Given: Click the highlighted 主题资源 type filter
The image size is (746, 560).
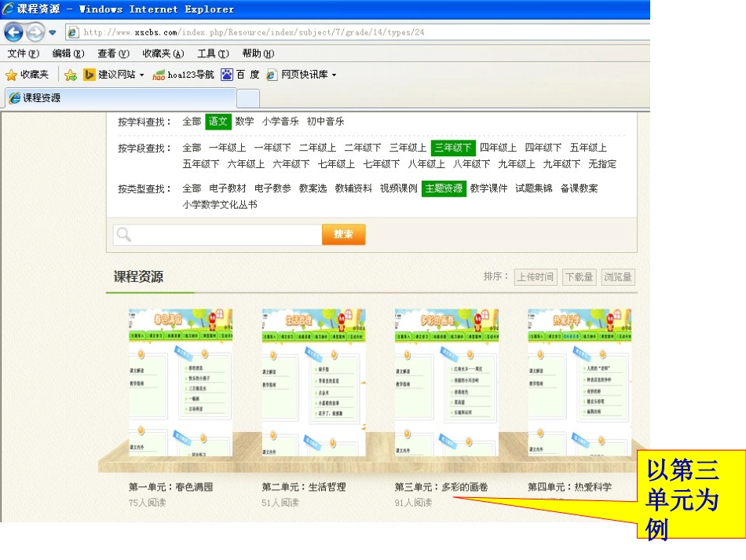Looking at the screenshot, I should click(x=444, y=188).
